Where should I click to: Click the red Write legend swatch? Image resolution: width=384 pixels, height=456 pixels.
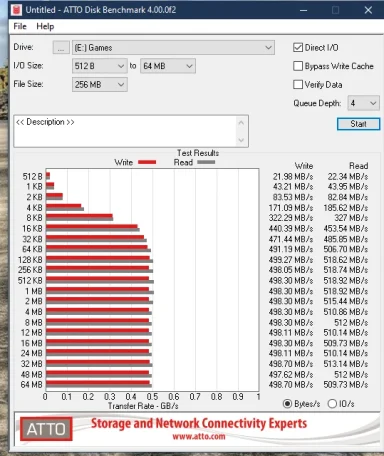click(147, 162)
